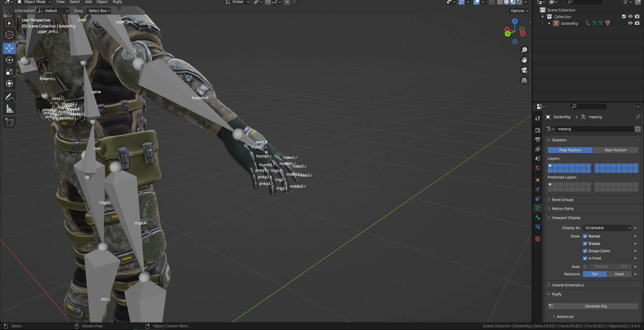Click the viewport pan hand icon
The width and height of the screenshot is (644, 330).
524,60
